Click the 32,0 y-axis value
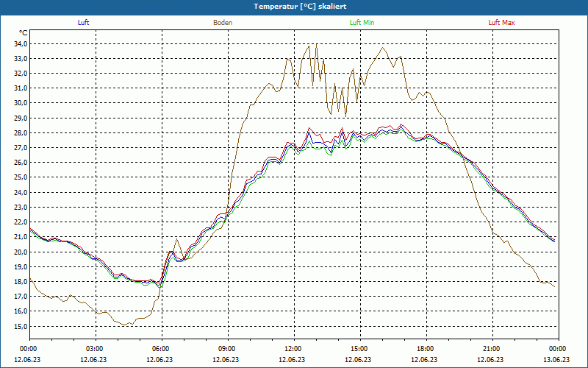 [21, 74]
